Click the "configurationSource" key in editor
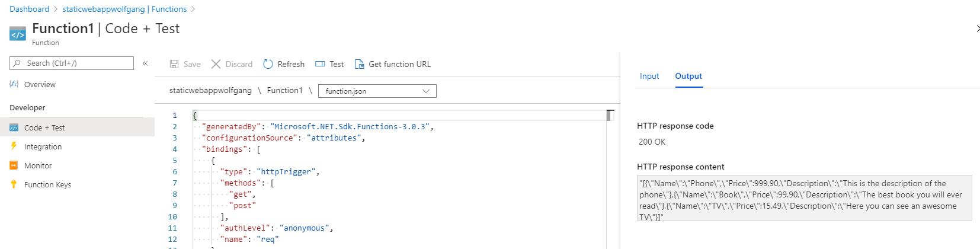 tap(250, 138)
